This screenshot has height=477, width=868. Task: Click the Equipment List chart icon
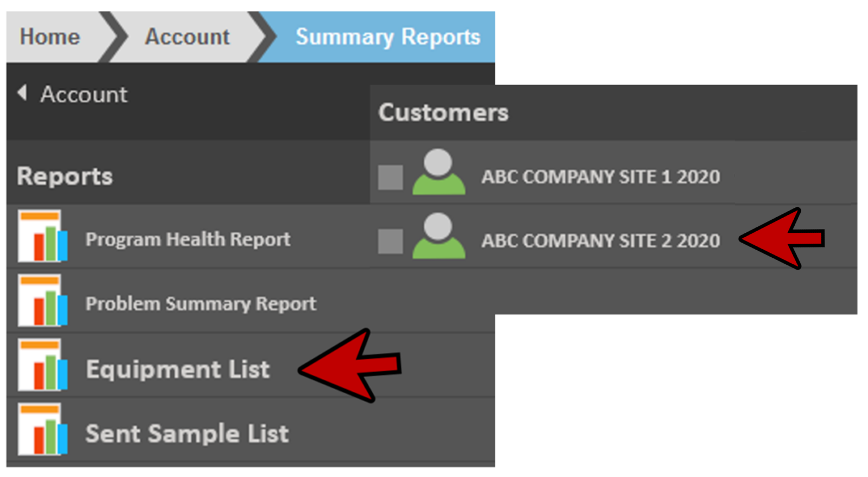42,365
